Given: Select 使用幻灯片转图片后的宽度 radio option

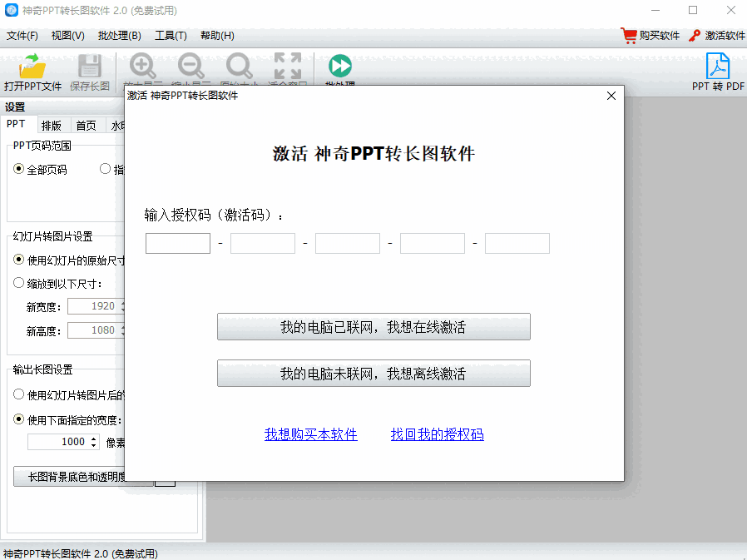Looking at the screenshot, I should 18,394.
